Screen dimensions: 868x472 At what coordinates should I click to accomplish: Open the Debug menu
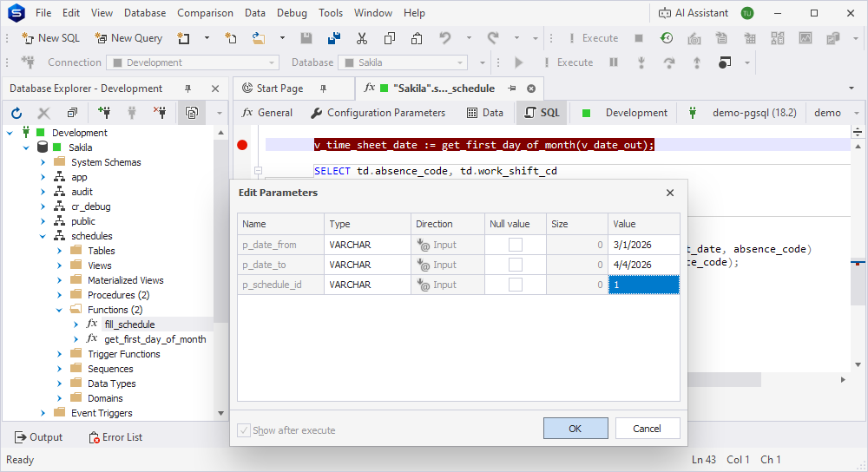tap(292, 13)
